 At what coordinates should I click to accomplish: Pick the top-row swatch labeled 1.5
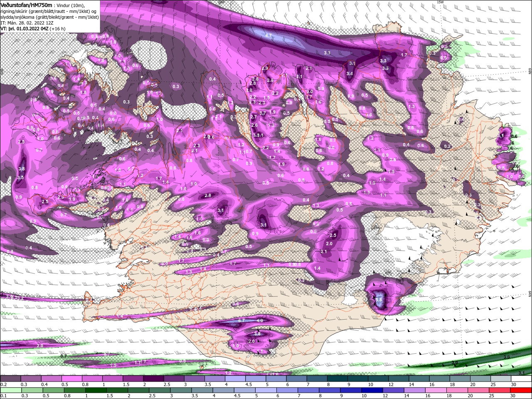pyautogui.click(x=133, y=379)
